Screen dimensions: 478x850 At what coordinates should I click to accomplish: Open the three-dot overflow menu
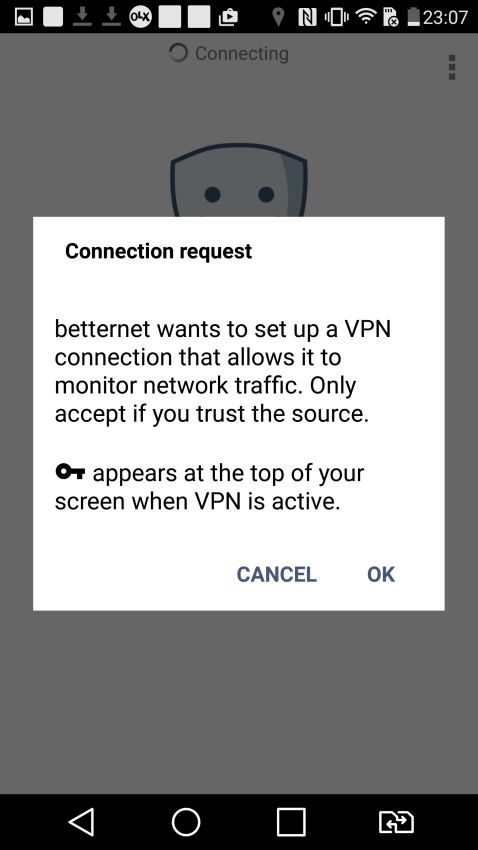click(452, 67)
